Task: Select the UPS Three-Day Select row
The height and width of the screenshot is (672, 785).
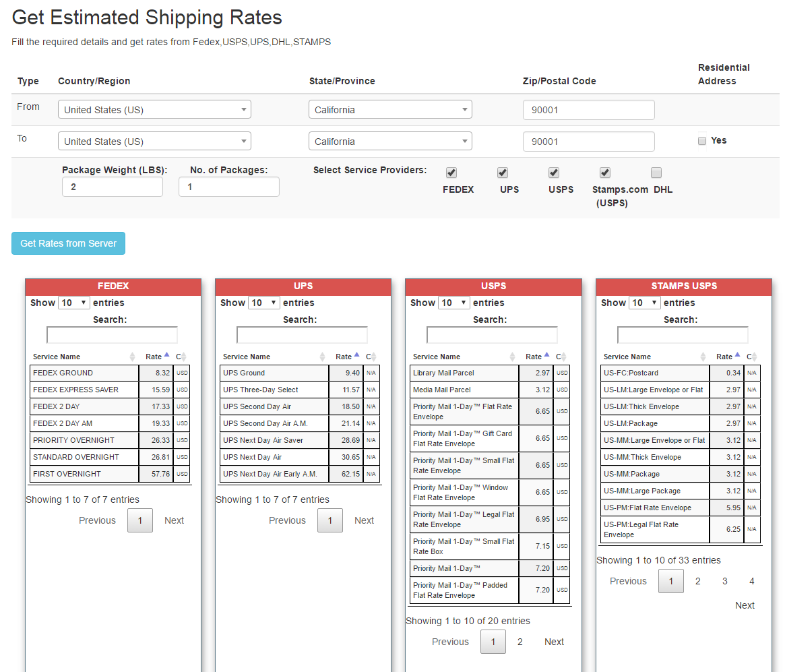Action: (299, 390)
